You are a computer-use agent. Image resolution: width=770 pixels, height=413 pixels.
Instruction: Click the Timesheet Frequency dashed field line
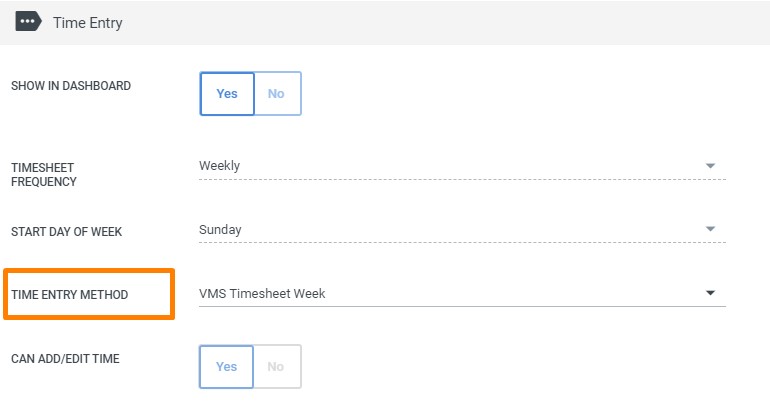point(462,179)
